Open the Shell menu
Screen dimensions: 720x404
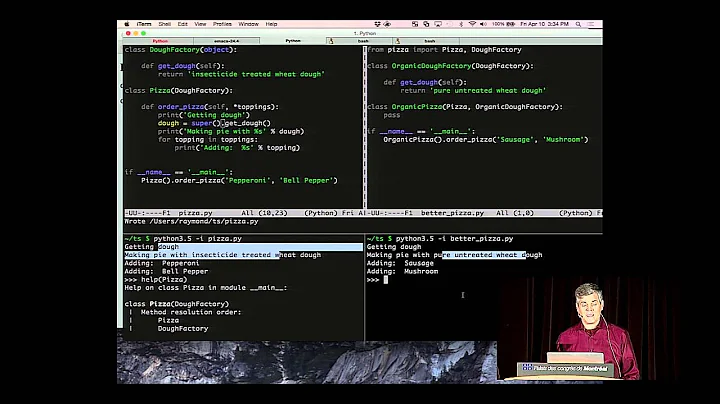point(164,24)
